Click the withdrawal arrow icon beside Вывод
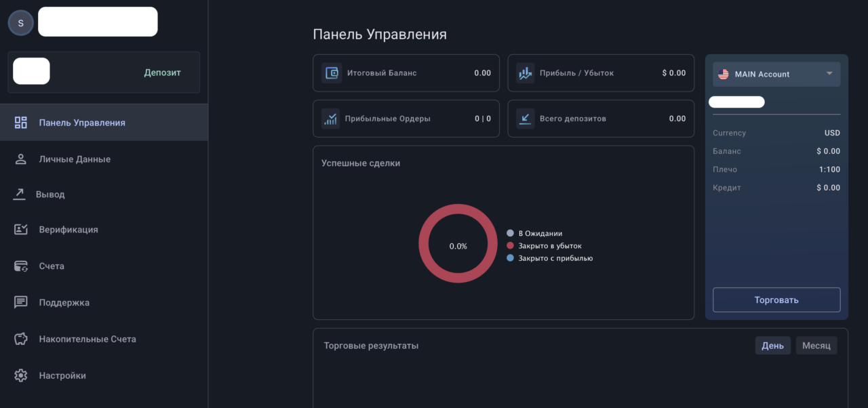Image resolution: width=868 pixels, height=408 pixels. pos(19,195)
